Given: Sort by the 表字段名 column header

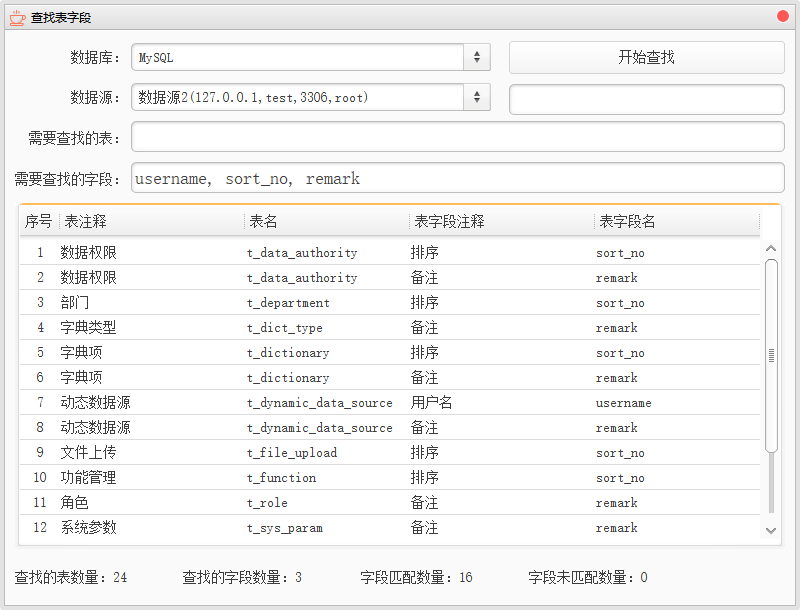Looking at the screenshot, I should click(677, 221).
